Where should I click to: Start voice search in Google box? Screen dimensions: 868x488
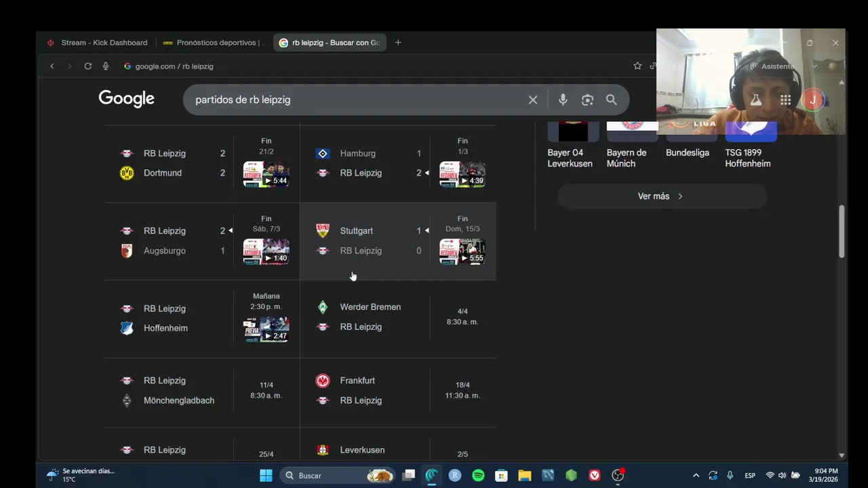[x=563, y=100]
